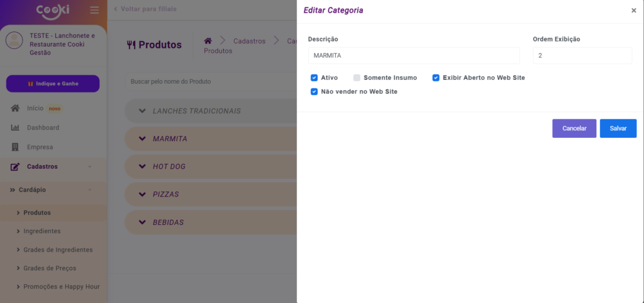
Task: Select Grades de Preços menu item
Action: pos(50,268)
